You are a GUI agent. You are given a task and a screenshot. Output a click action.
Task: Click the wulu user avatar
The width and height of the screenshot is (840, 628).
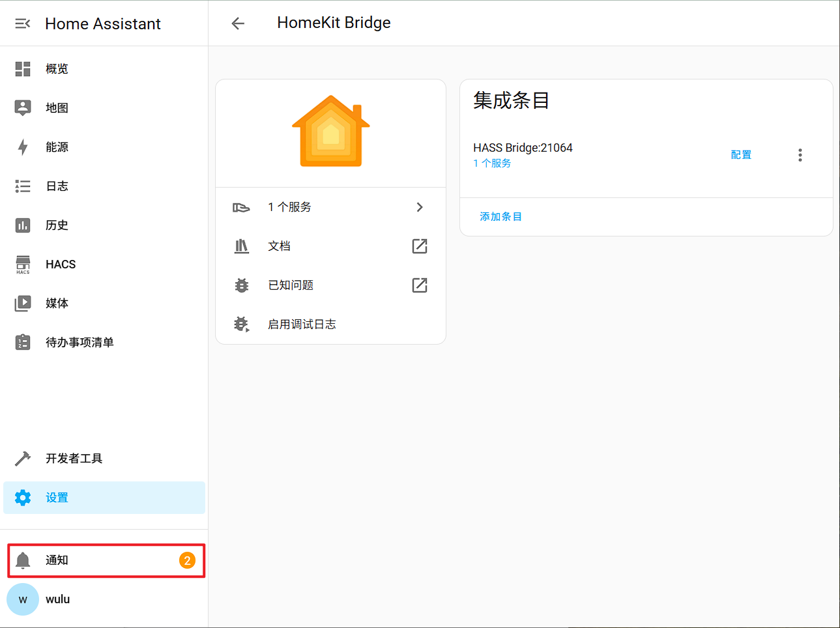[x=23, y=599]
